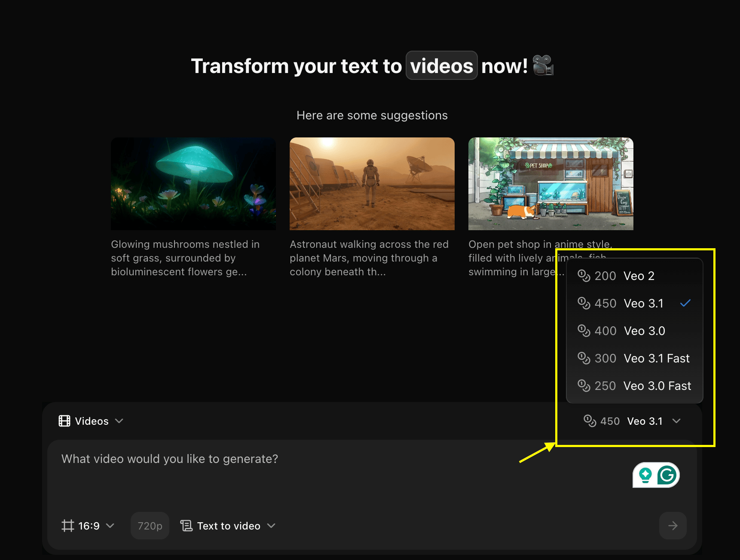Viewport: 740px width, 560px height.
Task: Choose the astronaut on Mars thumbnail
Action: (x=372, y=184)
